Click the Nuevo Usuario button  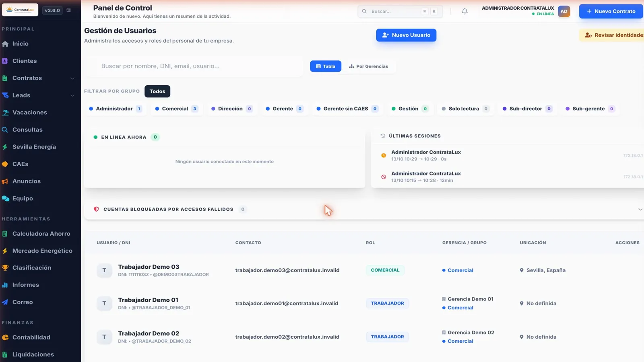(406, 35)
